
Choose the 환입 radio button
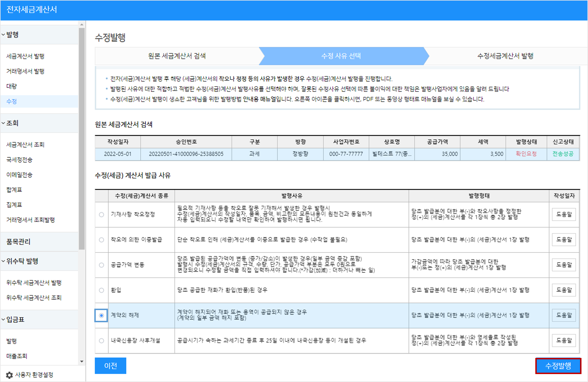(101, 290)
